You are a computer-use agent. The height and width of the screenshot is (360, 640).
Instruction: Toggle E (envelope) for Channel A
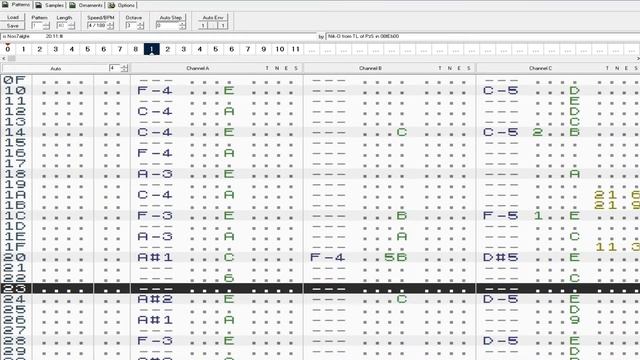point(286,69)
